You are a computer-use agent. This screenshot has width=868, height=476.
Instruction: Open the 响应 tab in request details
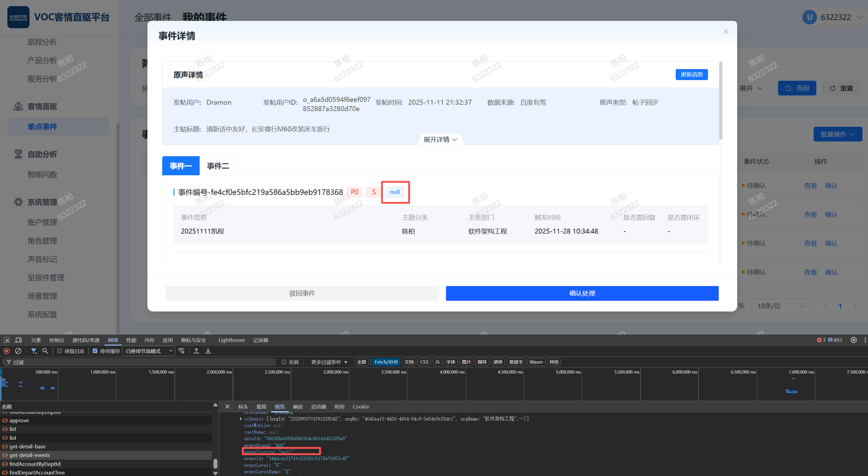tap(298, 407)
